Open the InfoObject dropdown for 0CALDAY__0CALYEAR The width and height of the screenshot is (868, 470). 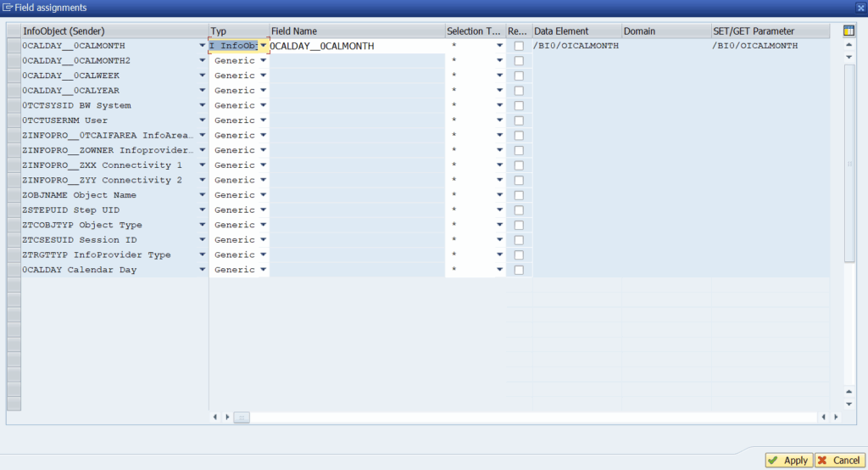click(202, 90)
